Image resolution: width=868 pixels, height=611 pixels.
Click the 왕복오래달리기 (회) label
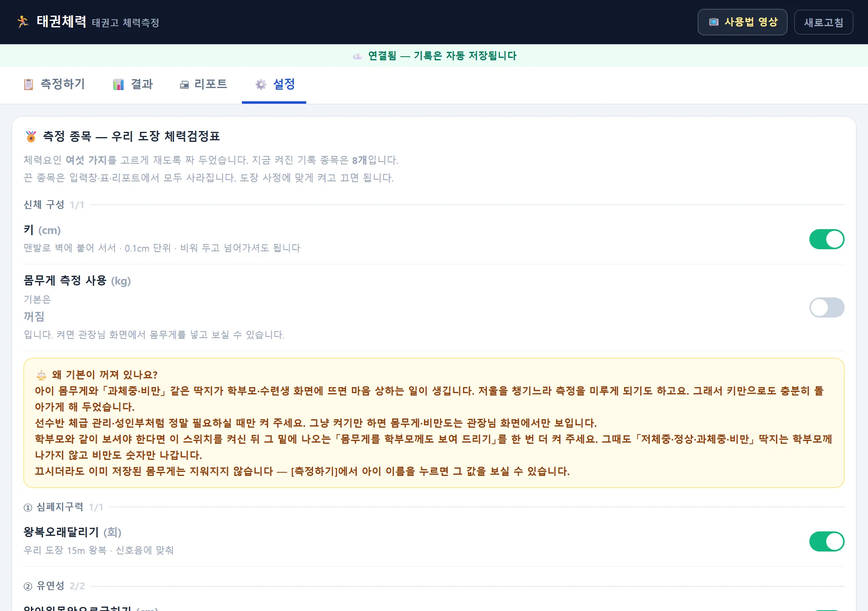72,532
